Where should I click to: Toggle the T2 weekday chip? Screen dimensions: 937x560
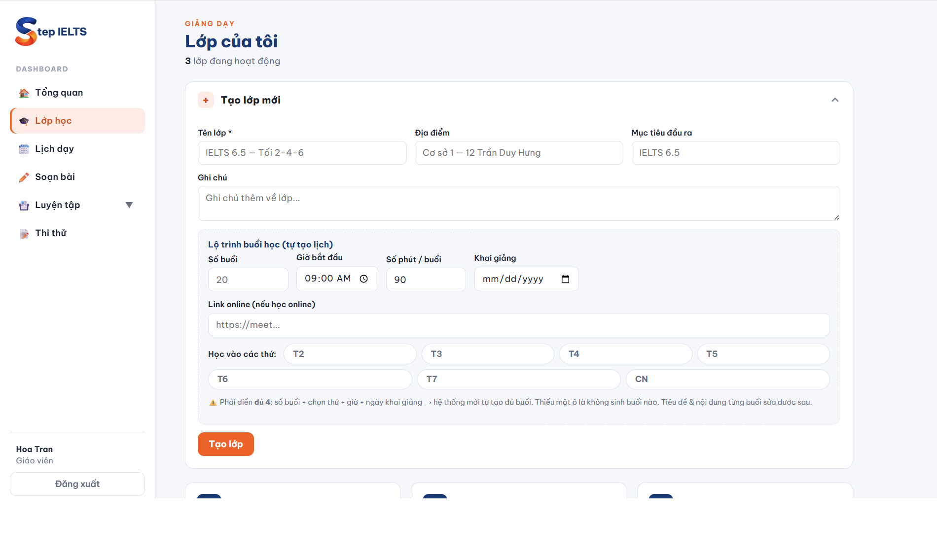(350, 354)
